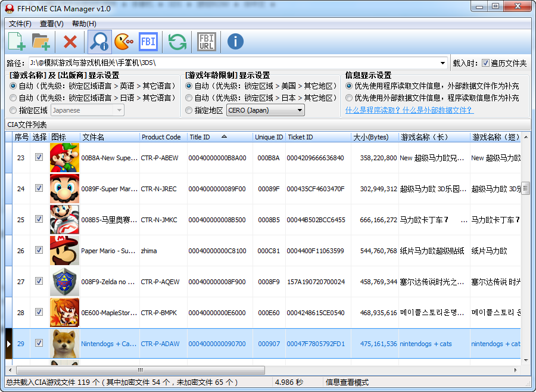Screen dimensions: 536x392
Task: Click the 信息查看模式 status bar text
Action: coord(347,382)
